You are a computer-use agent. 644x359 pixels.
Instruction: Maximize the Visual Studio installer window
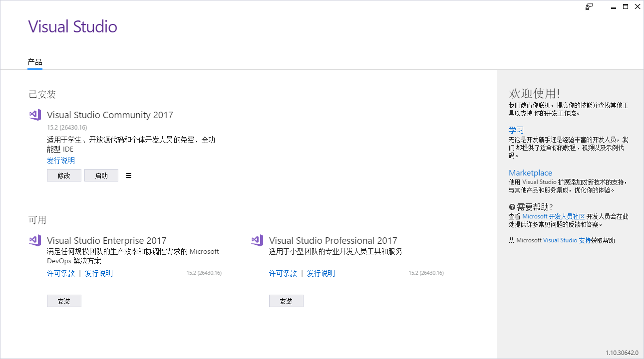[626, 6]
